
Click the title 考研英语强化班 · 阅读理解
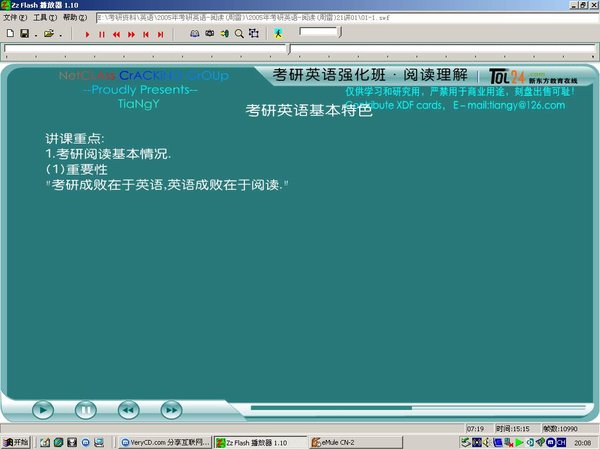[x=370, y=75]
